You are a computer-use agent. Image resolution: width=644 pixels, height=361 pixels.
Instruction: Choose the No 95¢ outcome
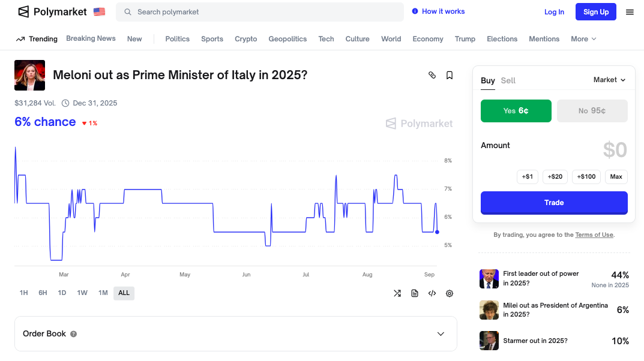(592, 111)
